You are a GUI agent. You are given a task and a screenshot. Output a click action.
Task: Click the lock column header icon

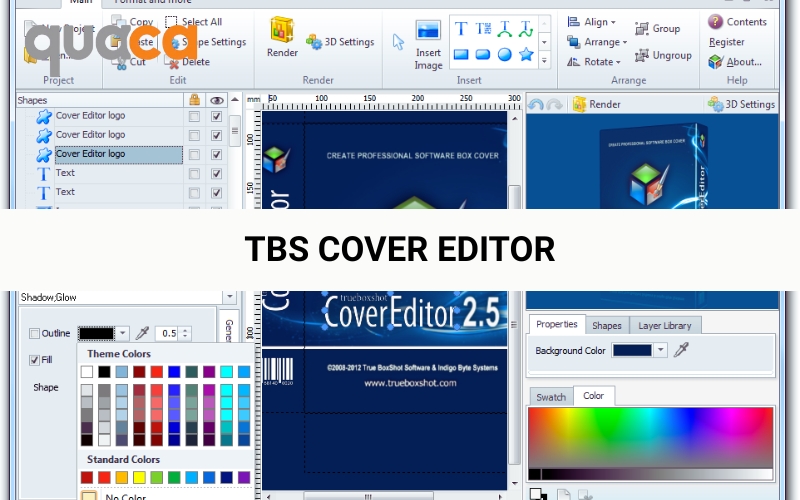tap(194, 100)
